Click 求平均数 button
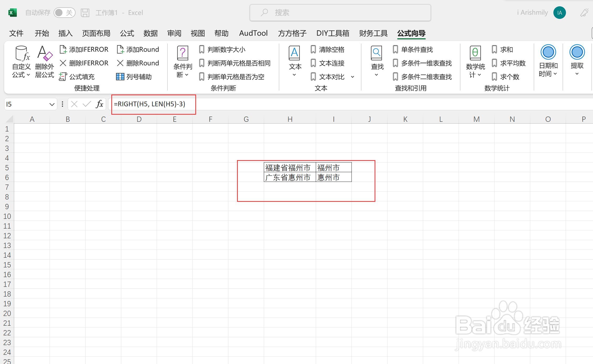 [x=509, y=63]
